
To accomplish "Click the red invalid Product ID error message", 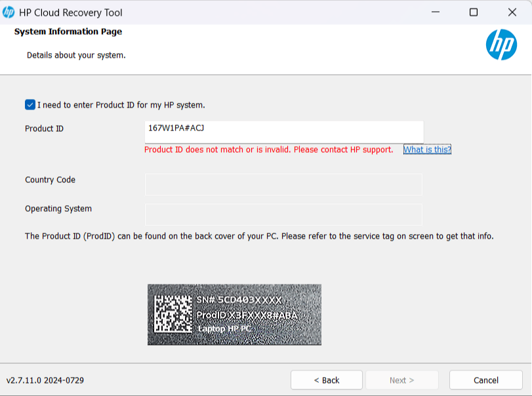I will coord(268,149).
